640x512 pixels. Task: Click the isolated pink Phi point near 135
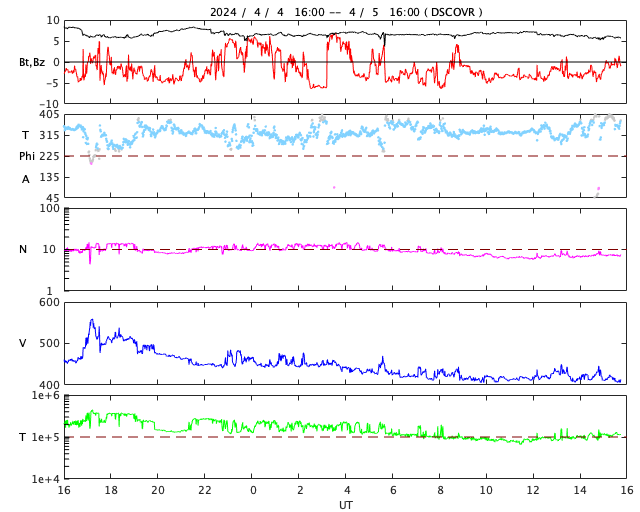click(x=334, y=187)
